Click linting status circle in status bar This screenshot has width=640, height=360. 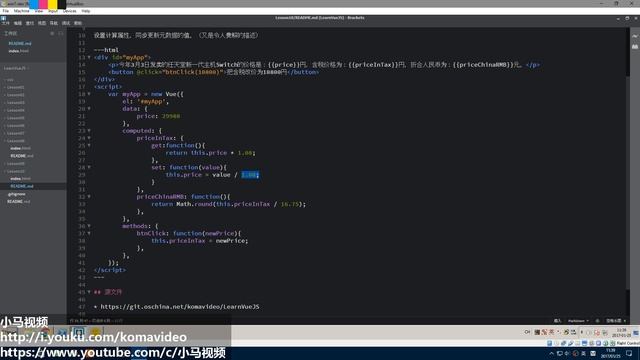598,321
